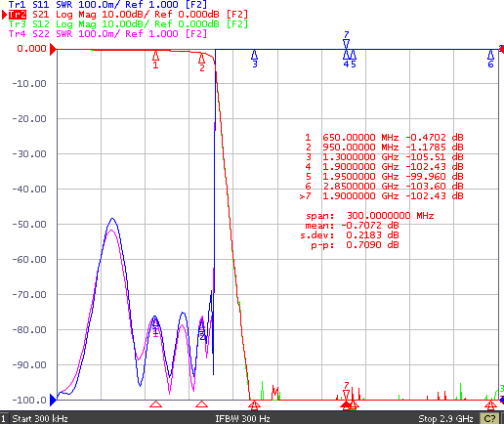Click red reference level triangle at 0.000

click(x=53, y=50)
